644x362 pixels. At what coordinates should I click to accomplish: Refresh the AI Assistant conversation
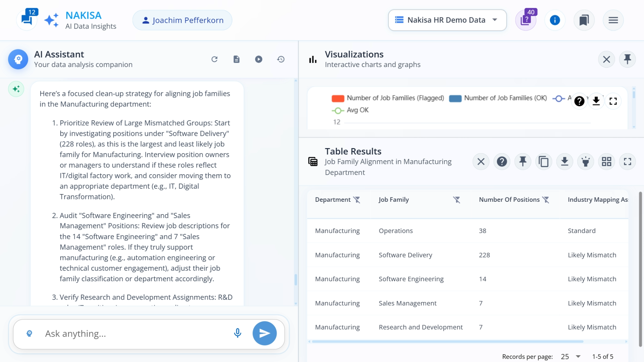tap(215, 59)
